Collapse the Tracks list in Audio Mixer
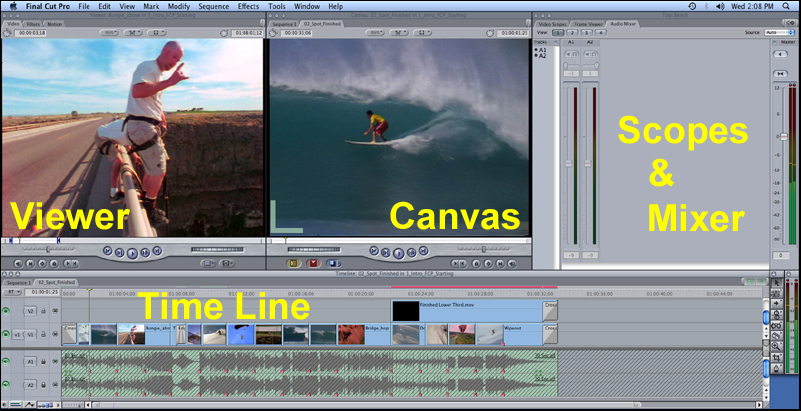 [x=556, y=42]
